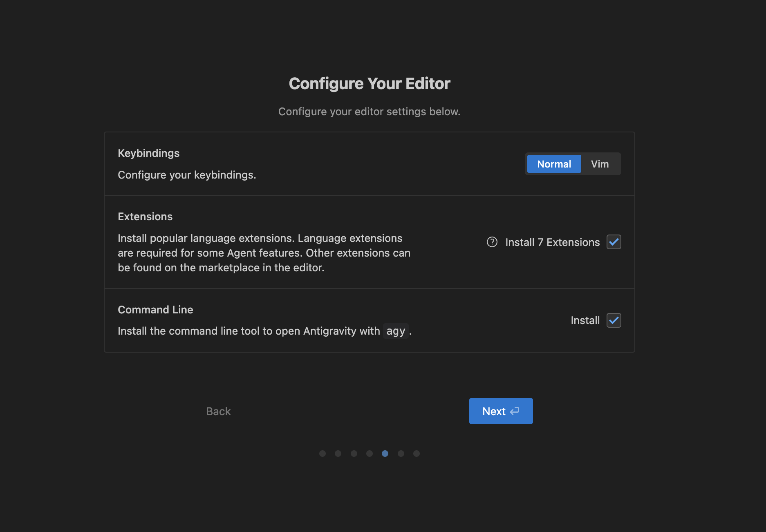766x532 pixels.
Task: Click the first pagination dot
Action: coord(323,454)
